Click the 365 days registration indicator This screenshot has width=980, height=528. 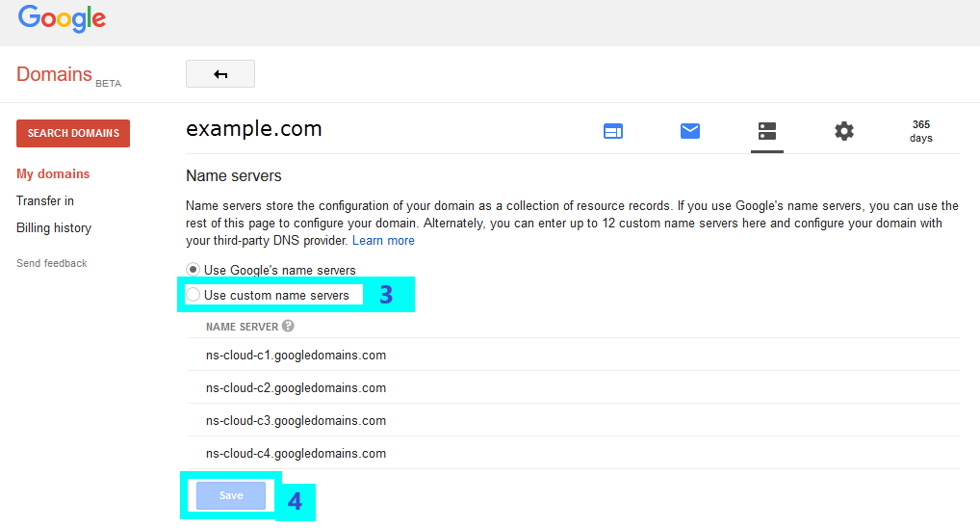[x=920, y=131]
